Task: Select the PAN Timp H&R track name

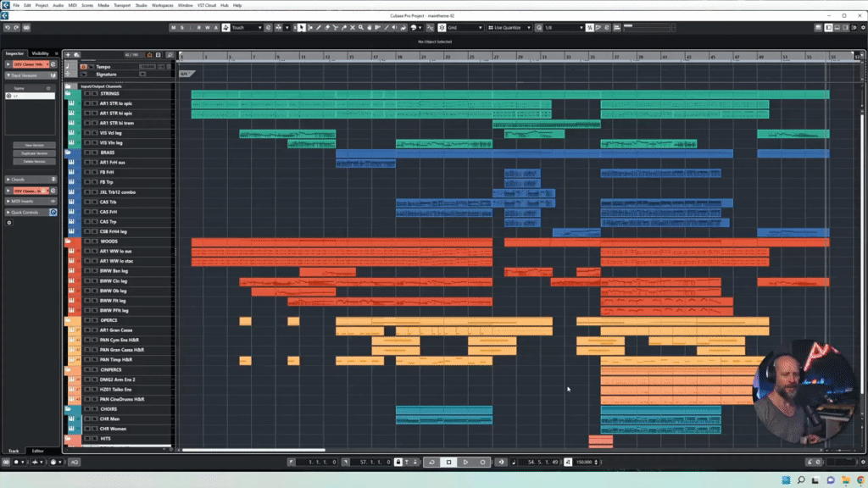Action: 115,359
